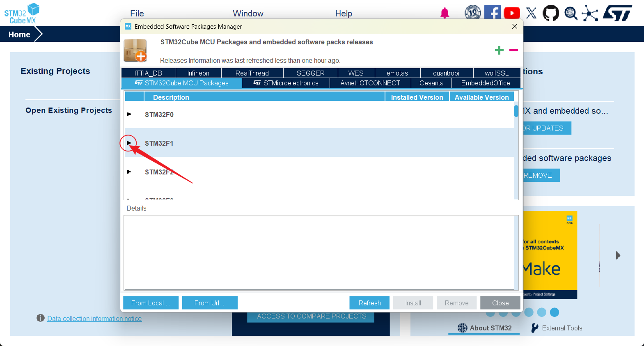Open the X (Twitter) icon link
The width and height of the screenshot is (644, 346).
pos(532,13)
